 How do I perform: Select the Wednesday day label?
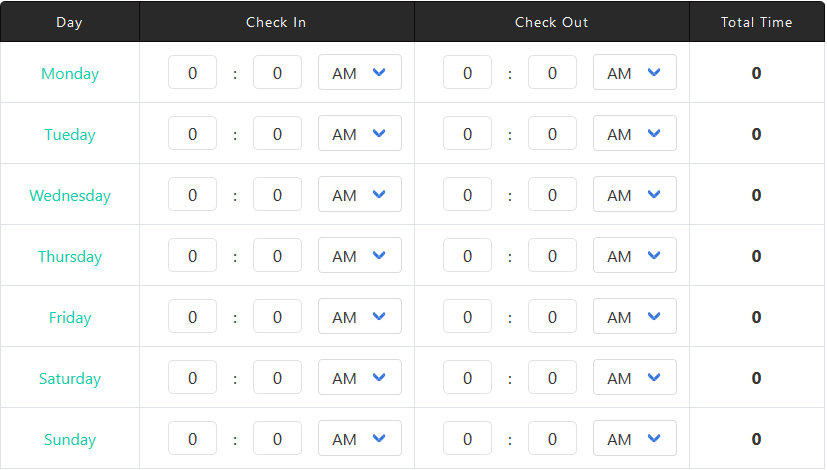70,195
